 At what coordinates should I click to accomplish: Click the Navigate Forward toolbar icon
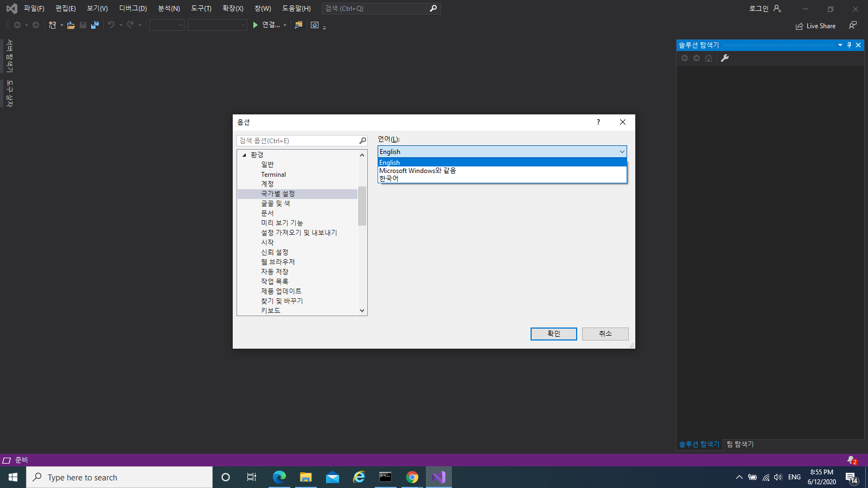(36, 25)
